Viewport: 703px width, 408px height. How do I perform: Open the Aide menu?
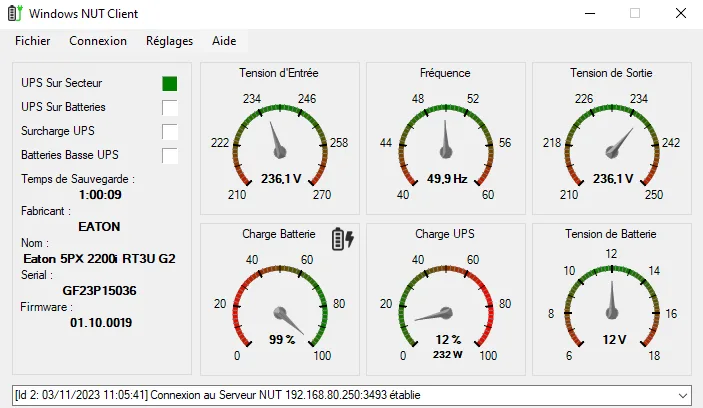click(x=224, y=41)
